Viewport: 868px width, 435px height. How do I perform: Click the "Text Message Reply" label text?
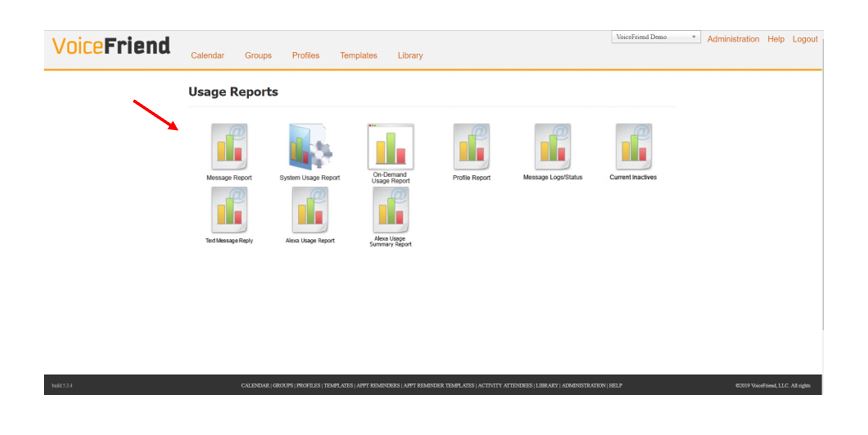(229, 241)
